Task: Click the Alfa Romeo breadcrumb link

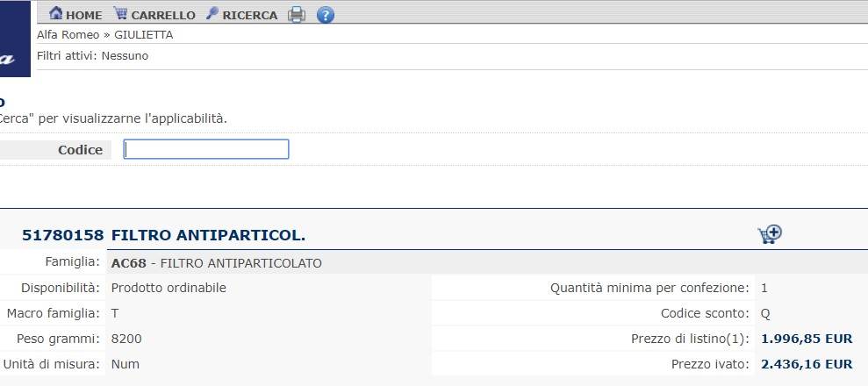Action: click(x=68, y=35)
